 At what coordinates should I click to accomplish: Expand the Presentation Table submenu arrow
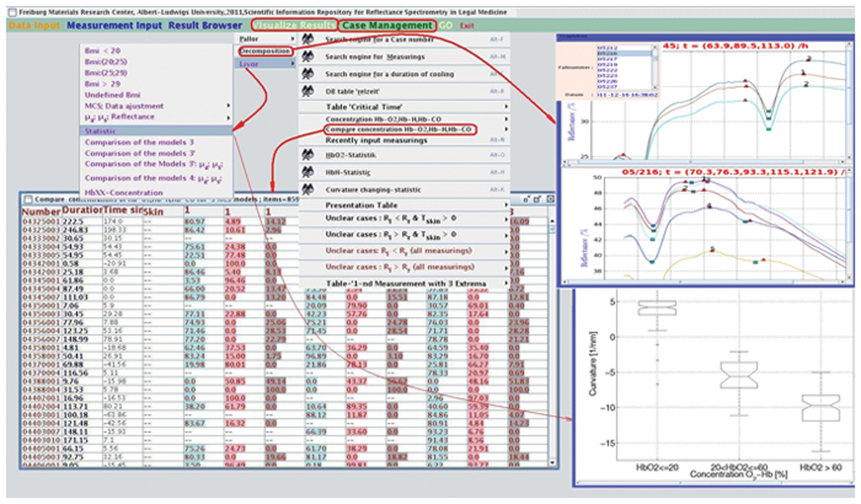pos(506,205)
